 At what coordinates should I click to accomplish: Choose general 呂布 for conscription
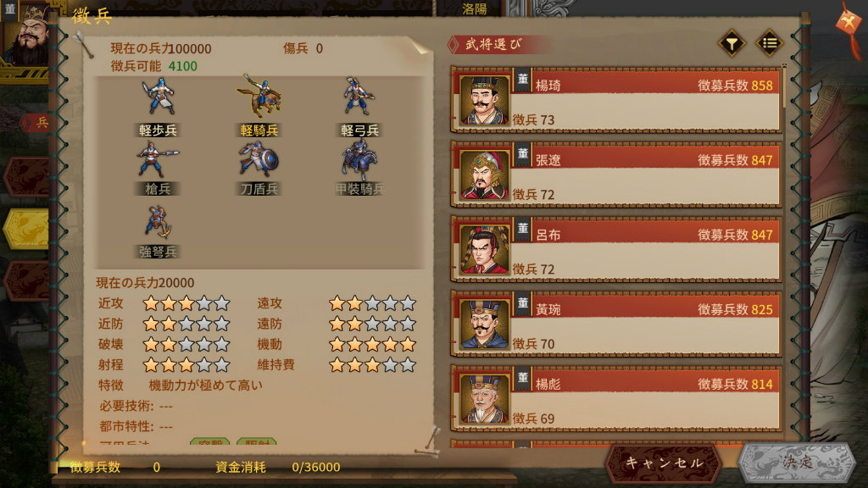click(x=616, y=250)
